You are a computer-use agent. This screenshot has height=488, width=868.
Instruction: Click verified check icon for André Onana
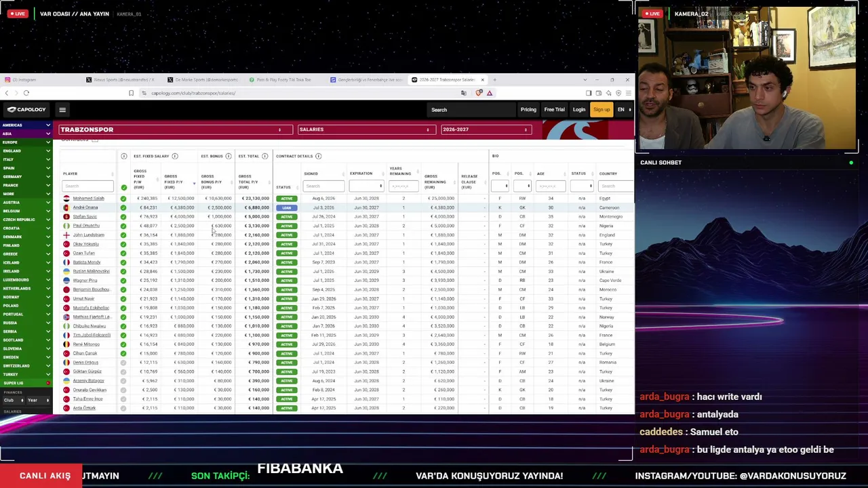(x=123, y=207)
